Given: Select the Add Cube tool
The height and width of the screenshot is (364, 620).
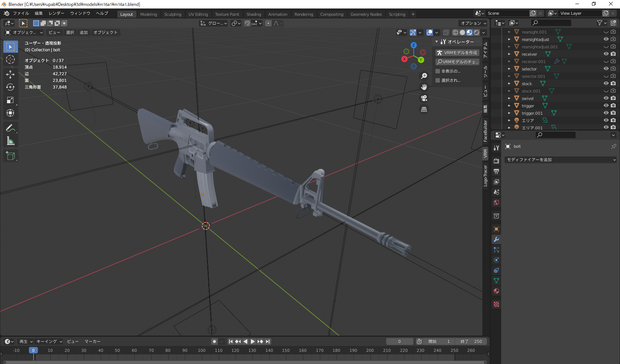Looking at the screenshot, I should pos(10,156).
